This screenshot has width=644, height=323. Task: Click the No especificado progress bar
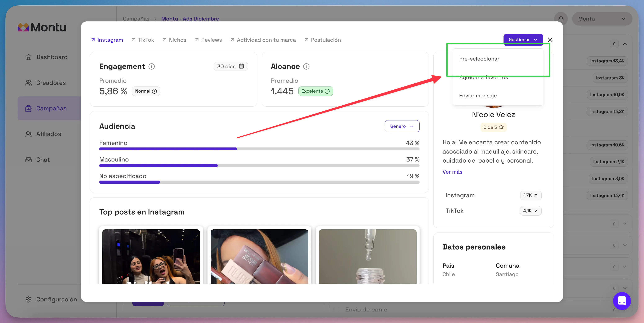tap(259, 182)
